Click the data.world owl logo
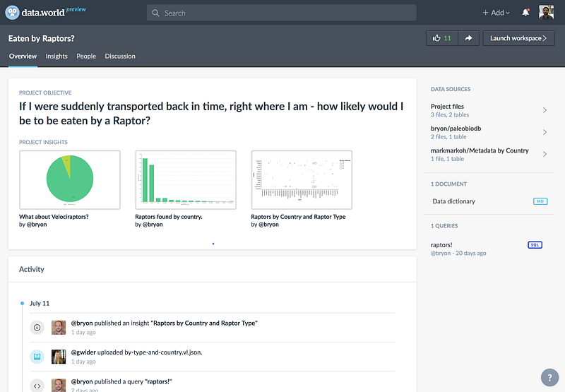565x392 pixels. pyautogui.click(x=12, y=13)
